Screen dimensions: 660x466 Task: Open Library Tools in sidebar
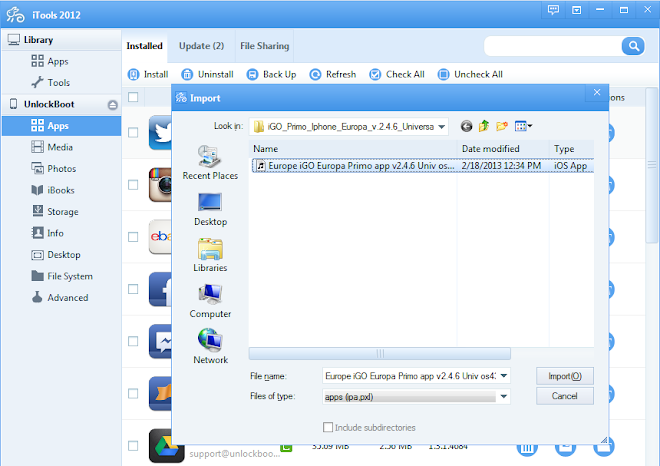51,83
